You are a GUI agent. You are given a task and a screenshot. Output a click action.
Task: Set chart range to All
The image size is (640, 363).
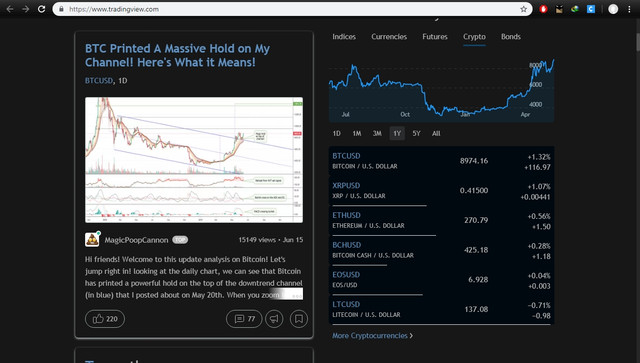click(x=436, y=134)
